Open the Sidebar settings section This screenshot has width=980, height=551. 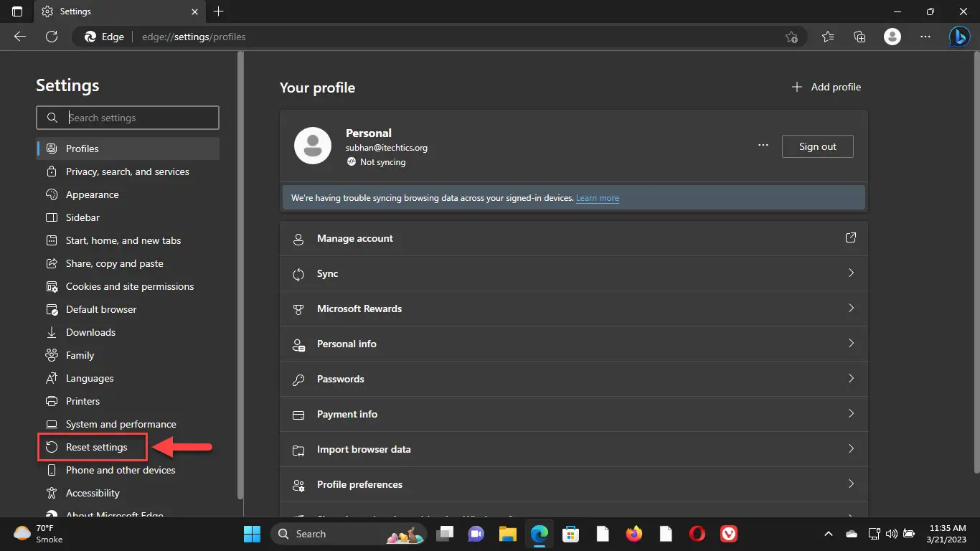point(128,217)
